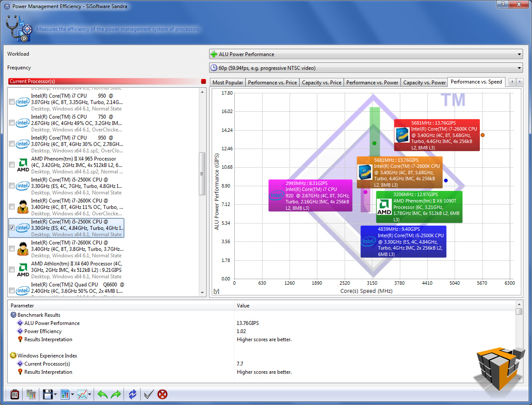The height and width of the screenshot is (405, 532).
Task: Click the blue data point on the chart
Action: click(446, 181)
